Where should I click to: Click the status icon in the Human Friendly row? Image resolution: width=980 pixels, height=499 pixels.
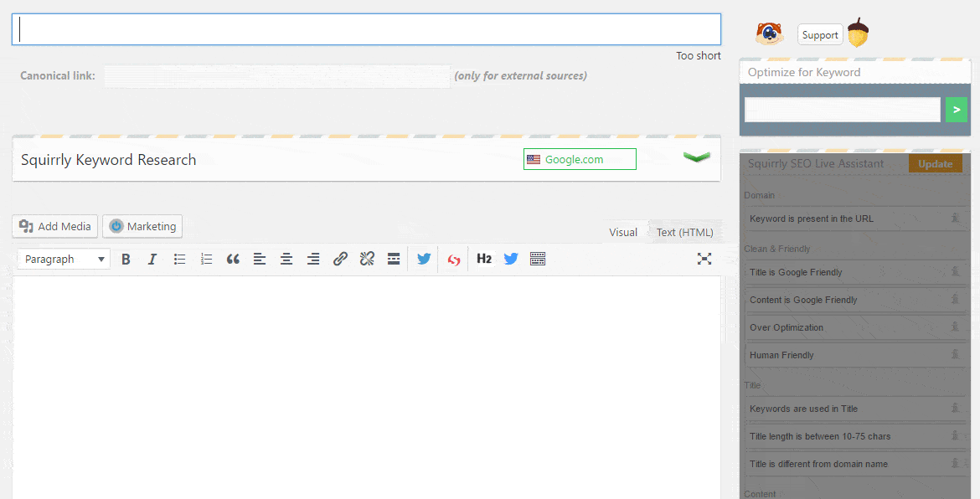(x=955, y=354)
